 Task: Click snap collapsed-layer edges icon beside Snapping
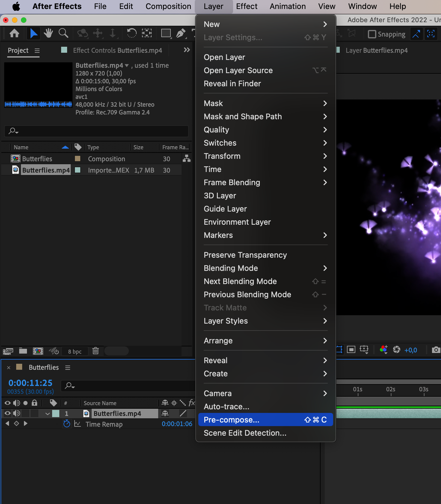tap(416, 34)
